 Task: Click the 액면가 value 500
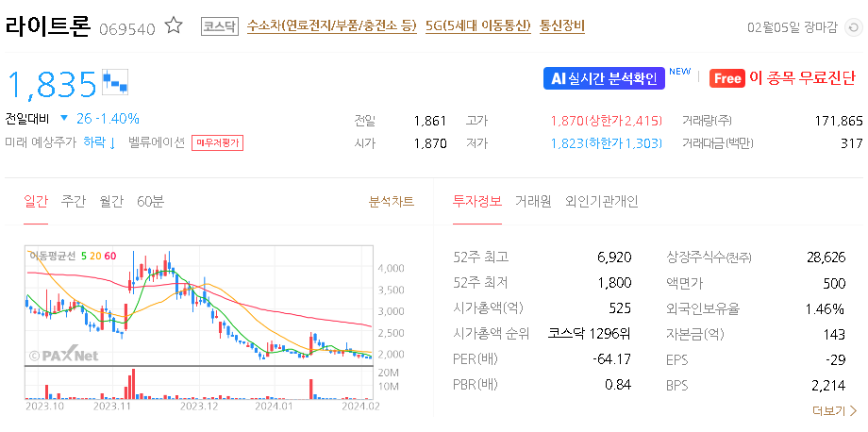(x=835, y=283)
